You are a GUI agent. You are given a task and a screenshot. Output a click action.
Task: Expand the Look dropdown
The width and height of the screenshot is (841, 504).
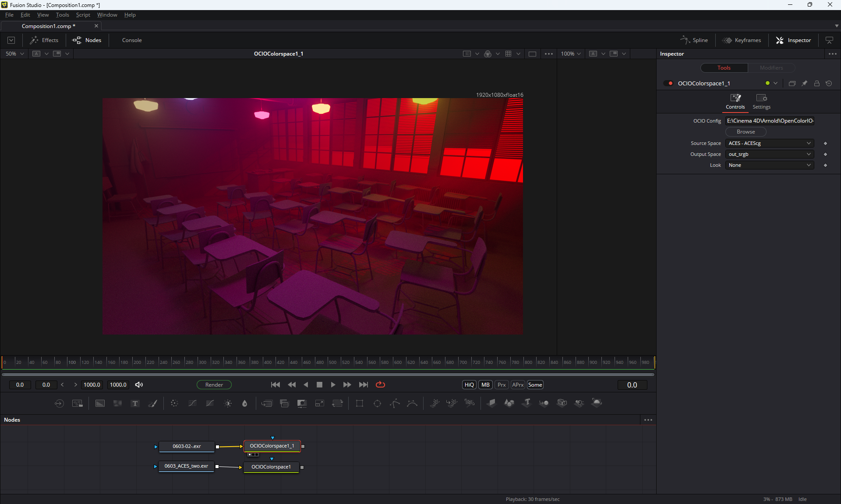tap(769, 165)
